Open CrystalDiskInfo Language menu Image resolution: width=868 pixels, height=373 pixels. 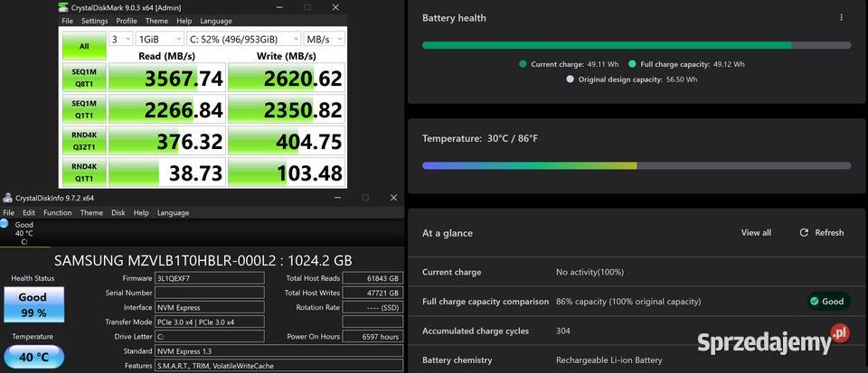[x=173, y=213]
